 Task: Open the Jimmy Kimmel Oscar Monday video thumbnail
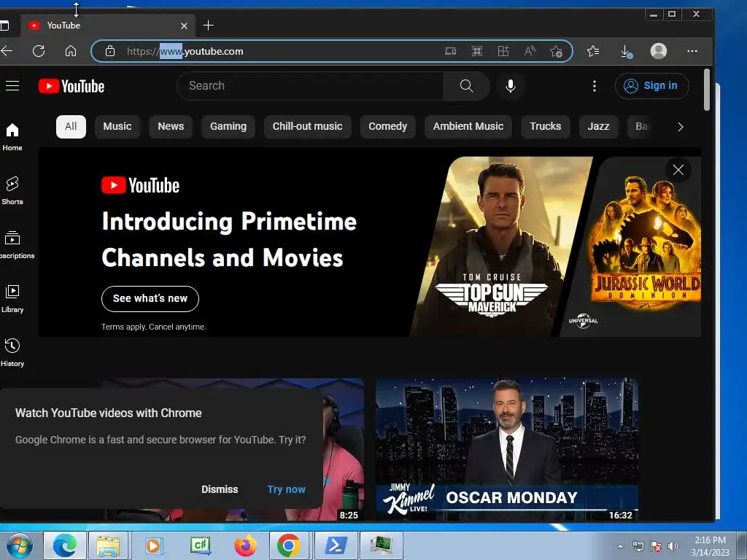(x=507, y=449)
